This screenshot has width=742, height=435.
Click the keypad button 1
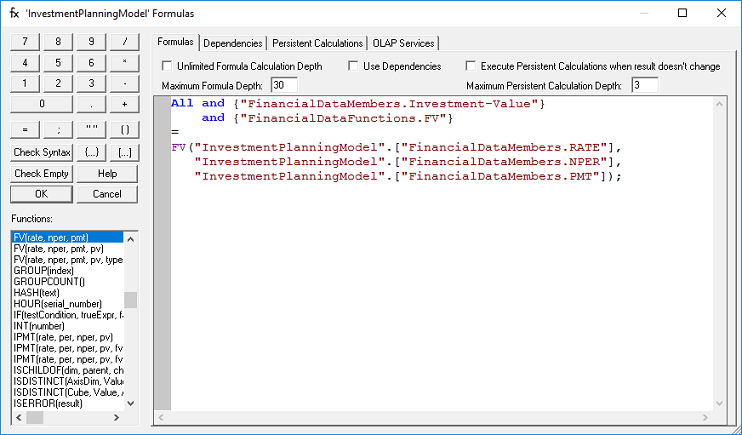coord(25,83)
